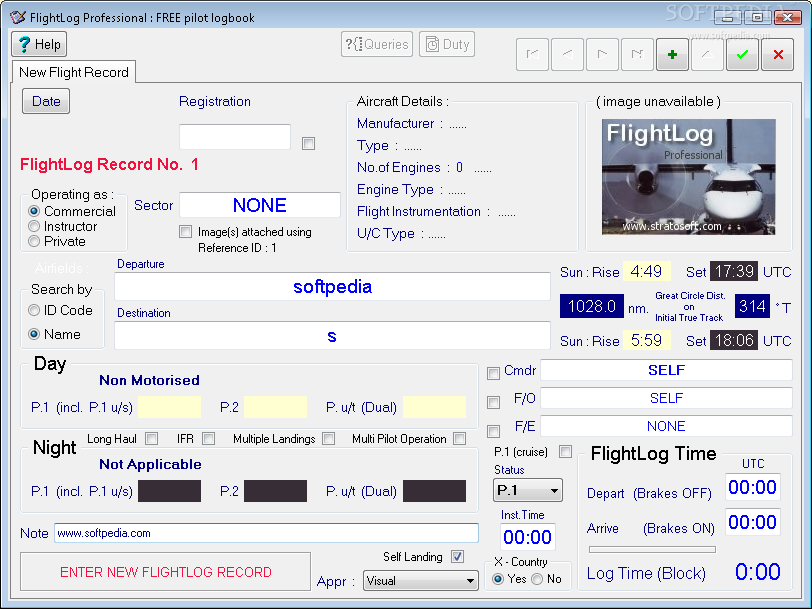This screenshot has height=609, width=812.
Task: Click Great Circle distance 1028.0 value
Action: pos(592,306)
